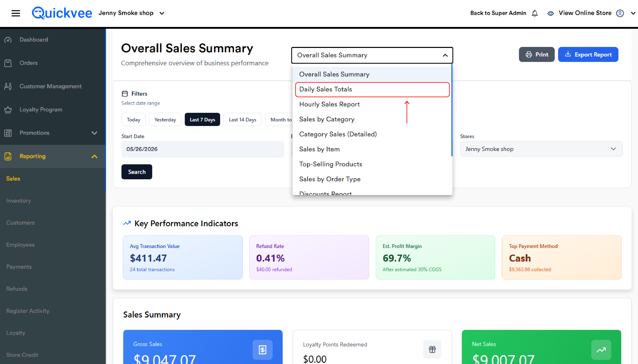The height and width of the screenshot is (364, 638).
Task: Click the Search button
Action: point(137,172)
